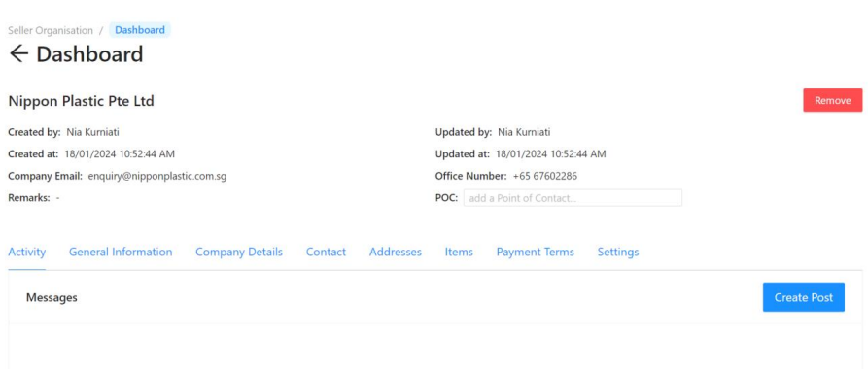Click the office number +65 67602286
The image size is (868, 371).
tap(544, 177)
